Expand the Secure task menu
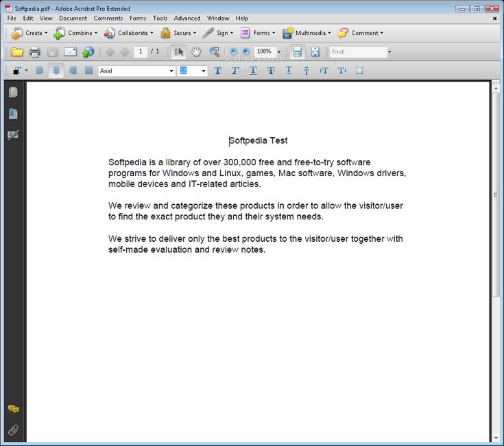Screen dimensions: 504x446 [178, 33]
